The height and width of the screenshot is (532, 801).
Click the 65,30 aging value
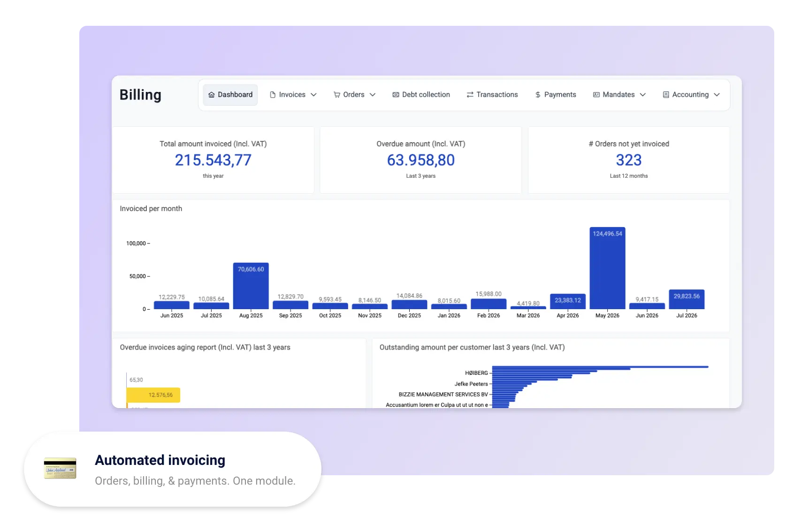tap(136, 380)
